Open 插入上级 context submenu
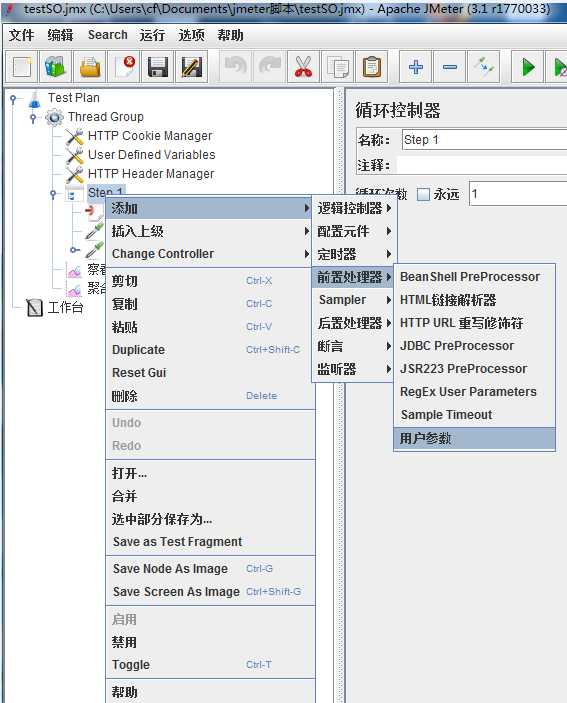This screenshot has height=703, width=567. [209, 231]
